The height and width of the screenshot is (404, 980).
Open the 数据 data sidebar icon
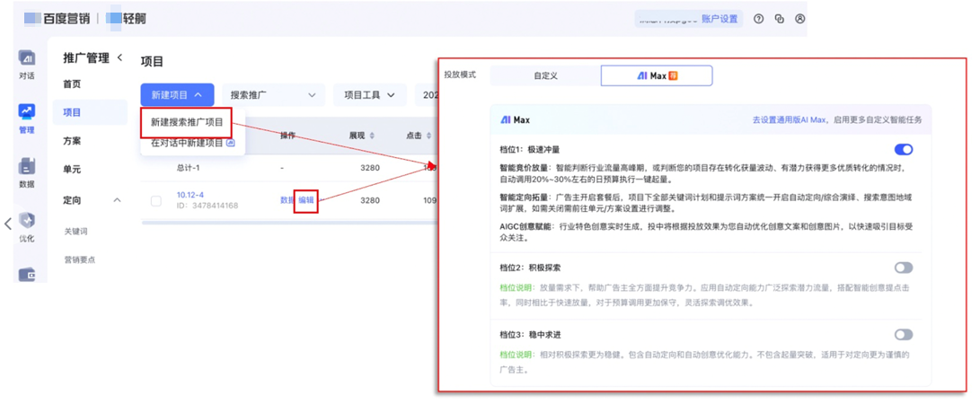tap(27, 173)
